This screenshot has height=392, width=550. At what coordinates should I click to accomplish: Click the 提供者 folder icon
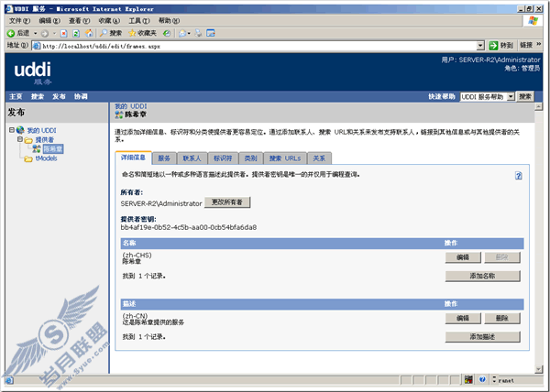coord(28,140)
